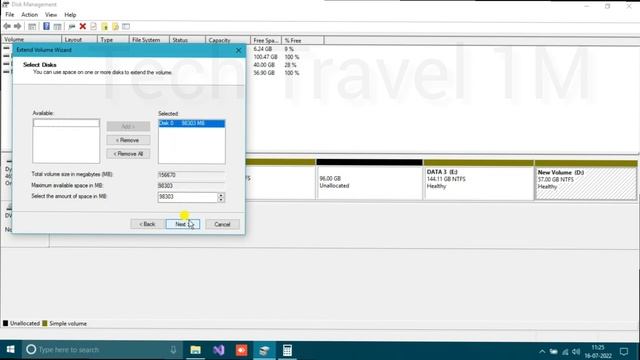The image size is (640, 360).
Task: Sort by the Capacity column header
Action: 228,40
